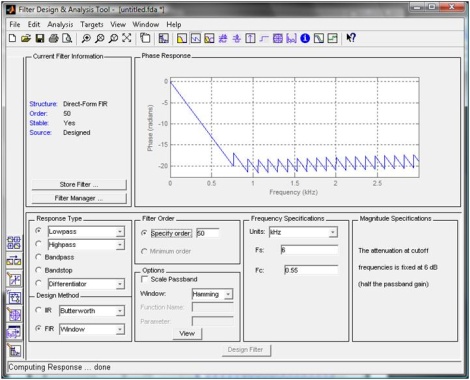Viewport: 470px width, 380px height.
Task: Select the IIR design method radio
Action: coord(38,310)
